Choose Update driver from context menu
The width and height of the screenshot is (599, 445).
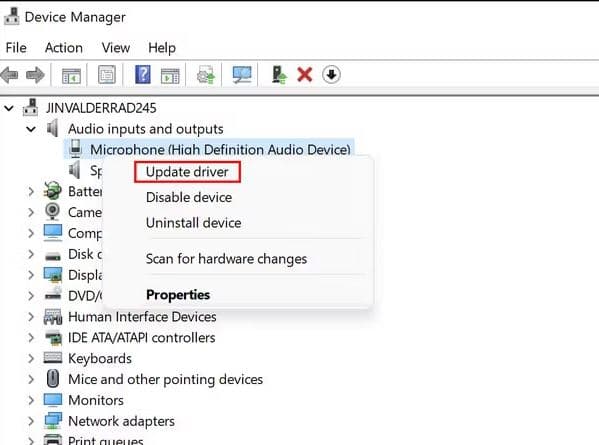pos(187,172)
